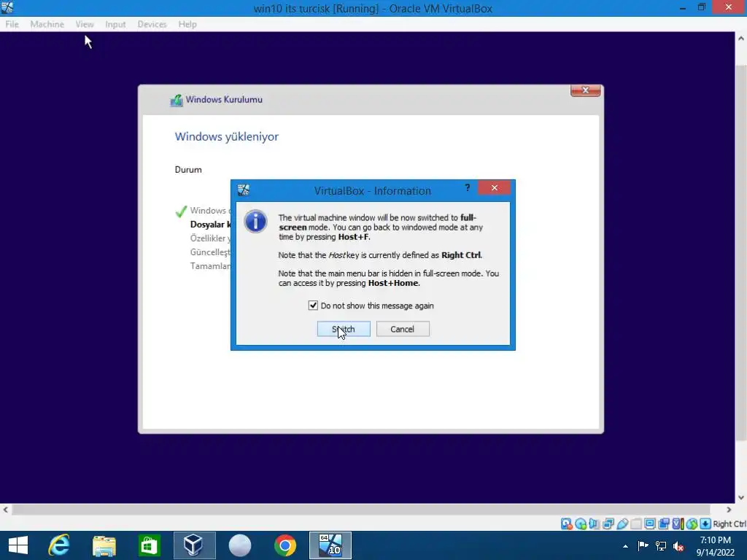Open the Windows Store taskbar icon
Image resolution: width=747 pixels, height=560 pixels.
(x=149, y=545)
